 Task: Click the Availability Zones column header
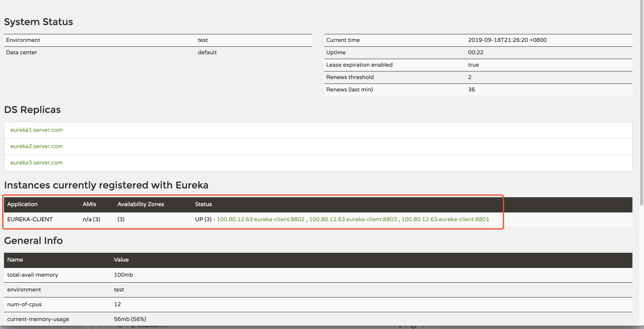point(141,204)
